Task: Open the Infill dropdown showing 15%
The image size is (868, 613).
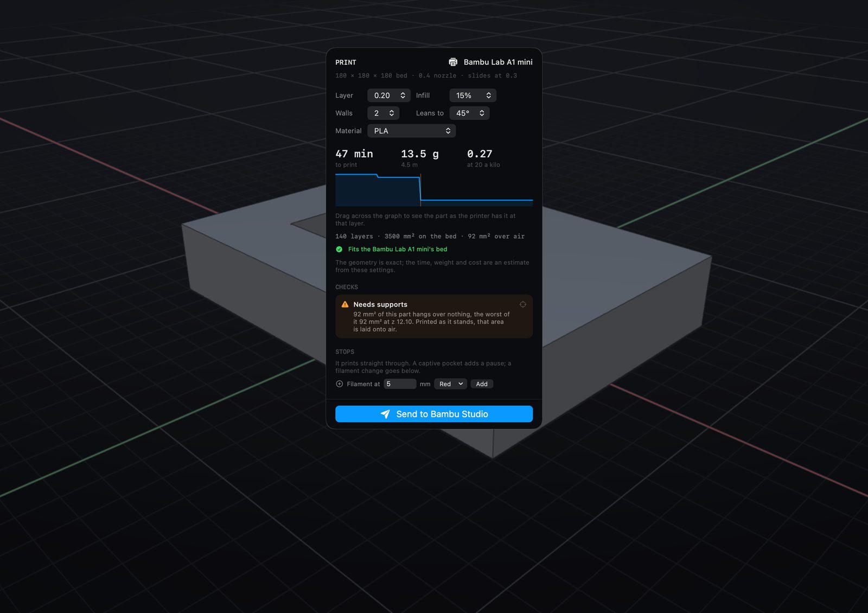Action: click(473, 95)
